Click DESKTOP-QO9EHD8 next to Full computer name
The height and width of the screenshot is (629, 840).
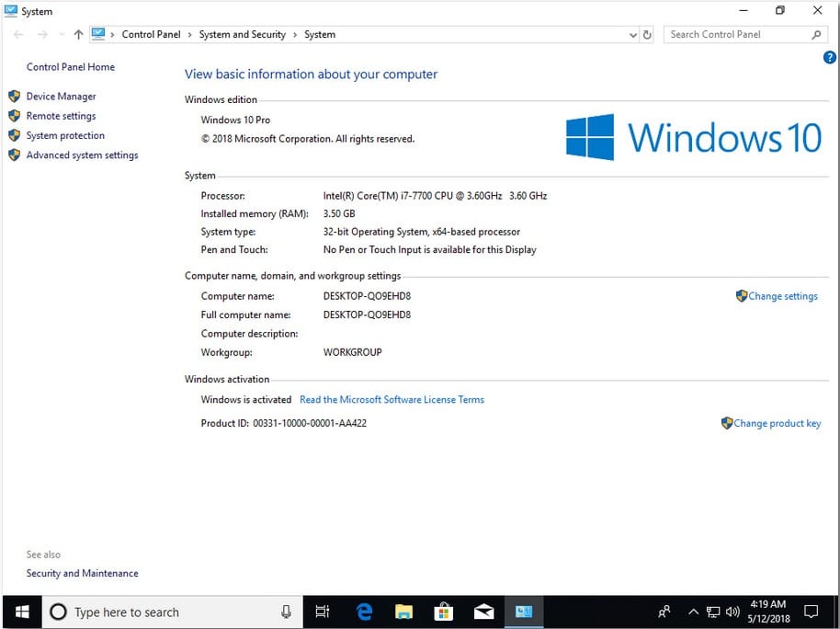367,314
